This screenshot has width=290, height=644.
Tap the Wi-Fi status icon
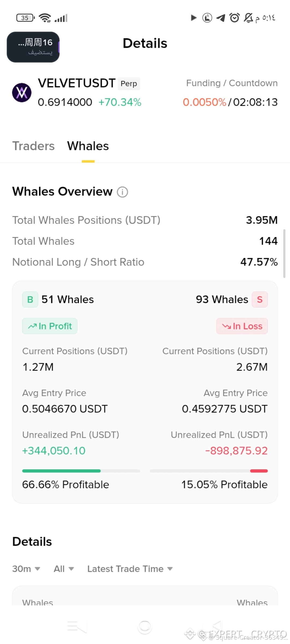(x=45, y=18)
